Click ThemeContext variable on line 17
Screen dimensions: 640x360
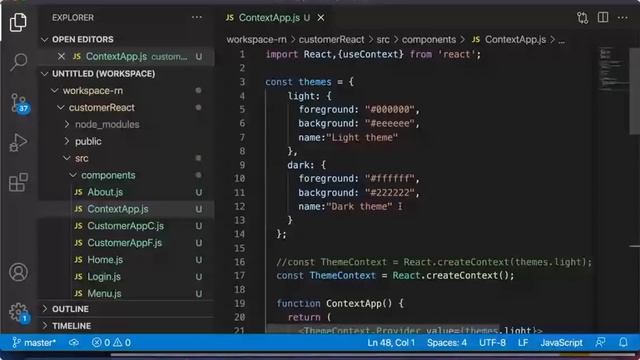(342, 276)
